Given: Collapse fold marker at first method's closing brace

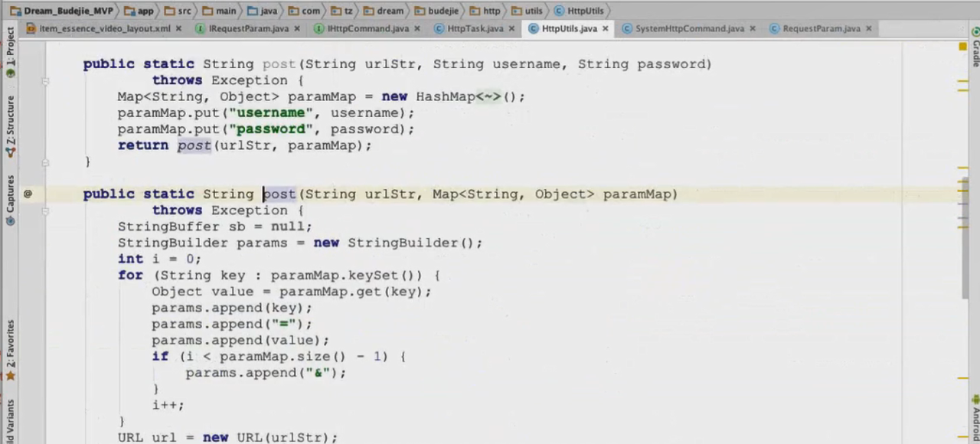Looking at the screenshot, I should [45, 162].
